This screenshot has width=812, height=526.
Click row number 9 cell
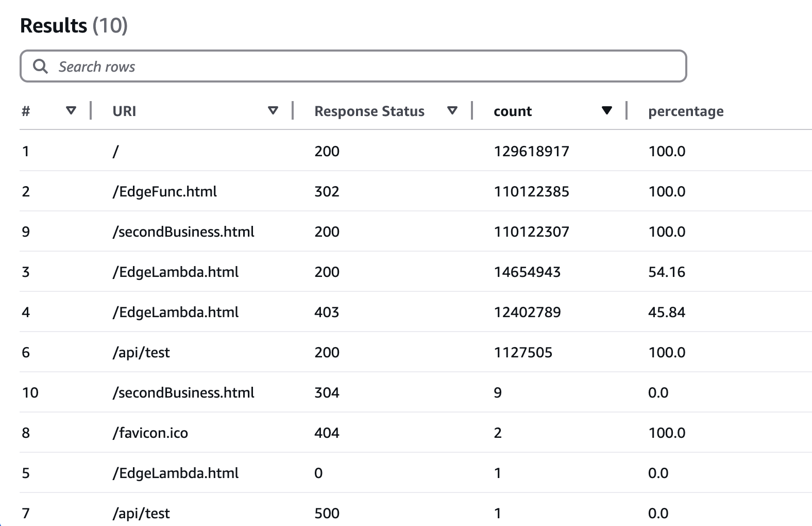[x=26, y=232]
